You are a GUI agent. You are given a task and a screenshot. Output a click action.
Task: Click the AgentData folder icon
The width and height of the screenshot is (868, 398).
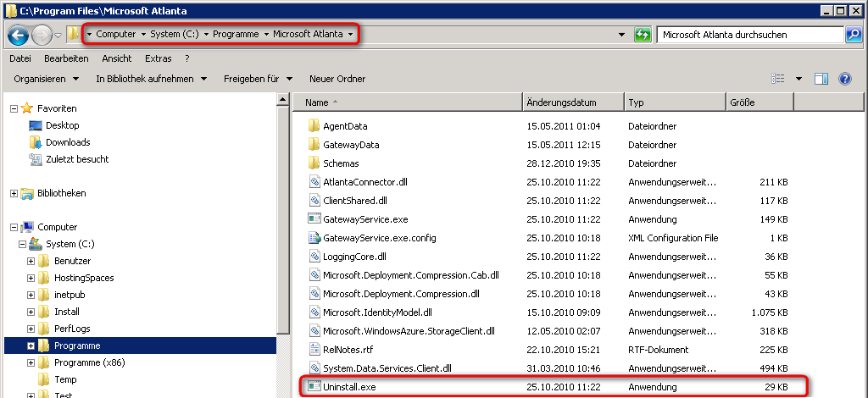313,126
